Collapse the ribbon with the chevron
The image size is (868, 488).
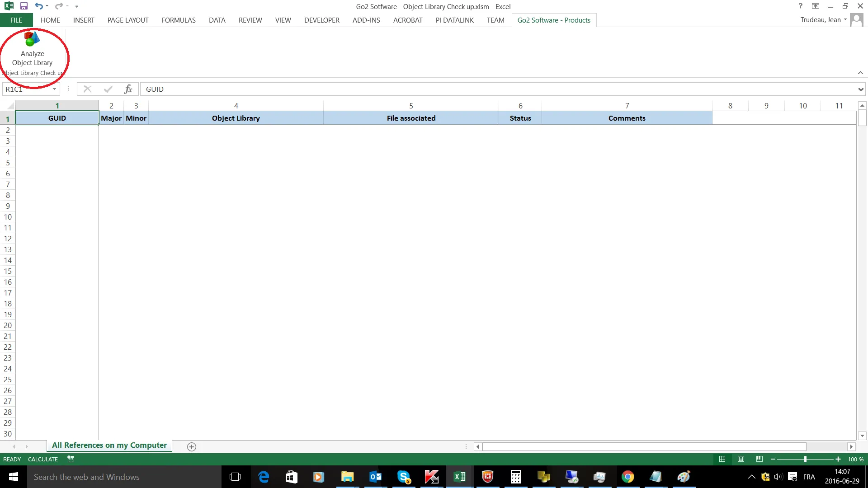tap(860, 73)
